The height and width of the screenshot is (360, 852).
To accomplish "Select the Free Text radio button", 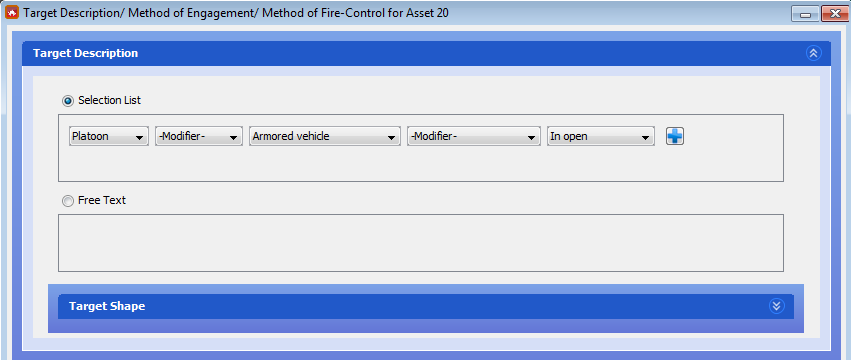I will 68,201.
